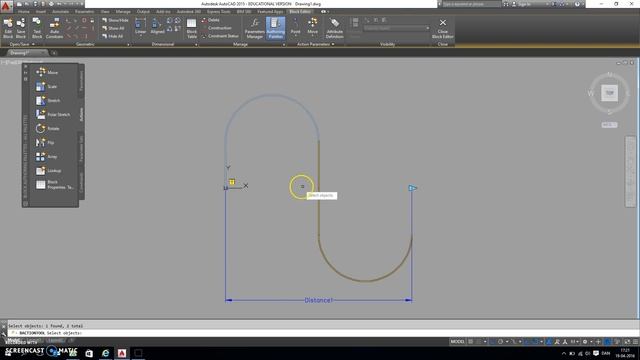Screen dimensions: 640x360
Task: Click the yellow action marker near origin
Action: coord(232,182)
